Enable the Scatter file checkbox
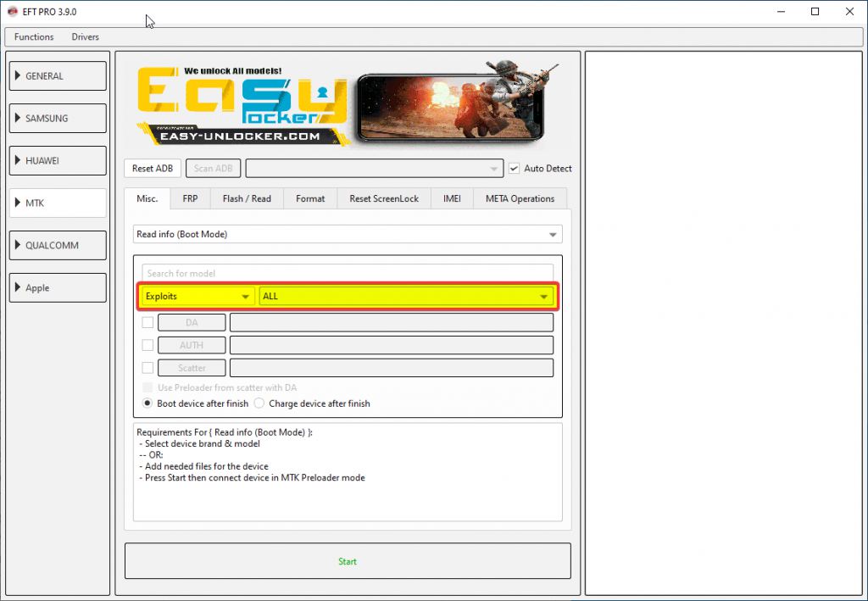868x601 pixels. tap(147, 367)
